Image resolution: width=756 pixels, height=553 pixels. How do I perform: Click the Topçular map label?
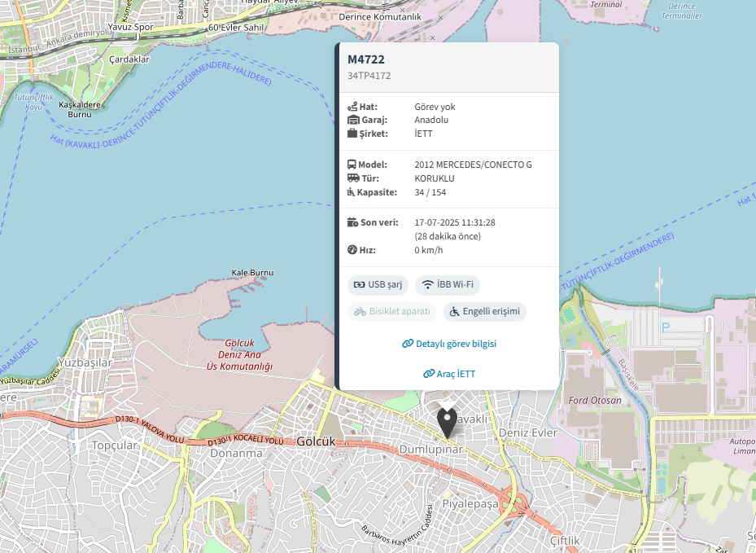(x=115, y=445)
